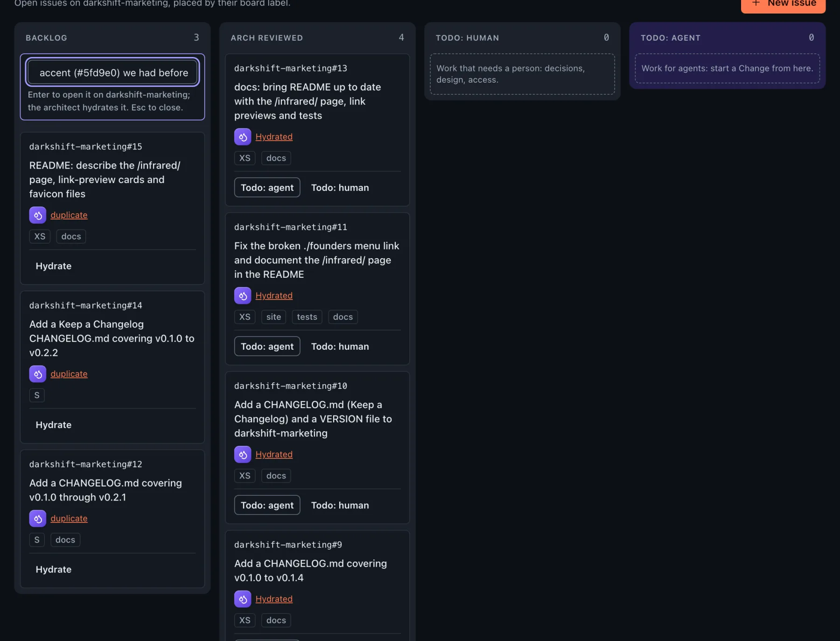Open the Hydrated link on darkshift-marketing#11
840x641 pixels.
click(x=274, y=296)
